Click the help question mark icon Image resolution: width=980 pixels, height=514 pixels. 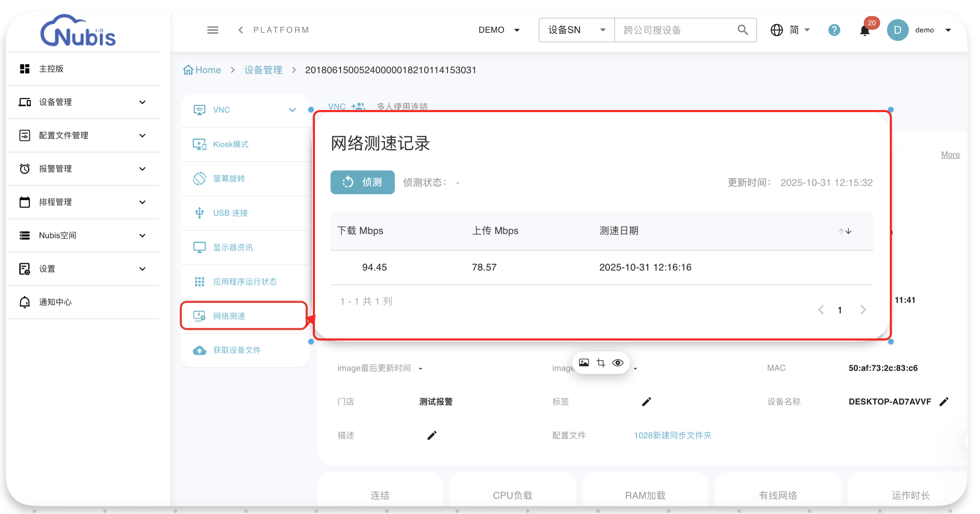(x=834, y=30)
